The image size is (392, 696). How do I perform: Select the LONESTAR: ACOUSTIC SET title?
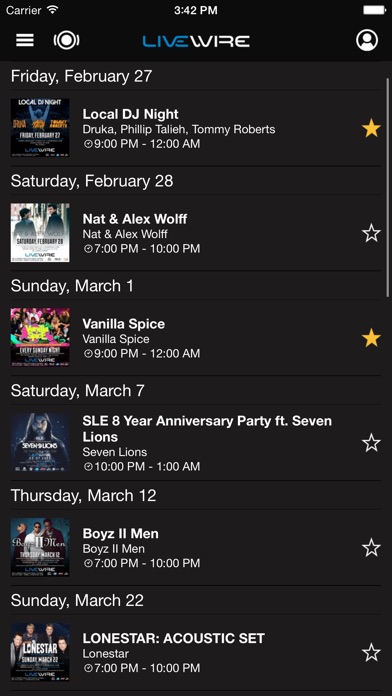click(174, 638)
